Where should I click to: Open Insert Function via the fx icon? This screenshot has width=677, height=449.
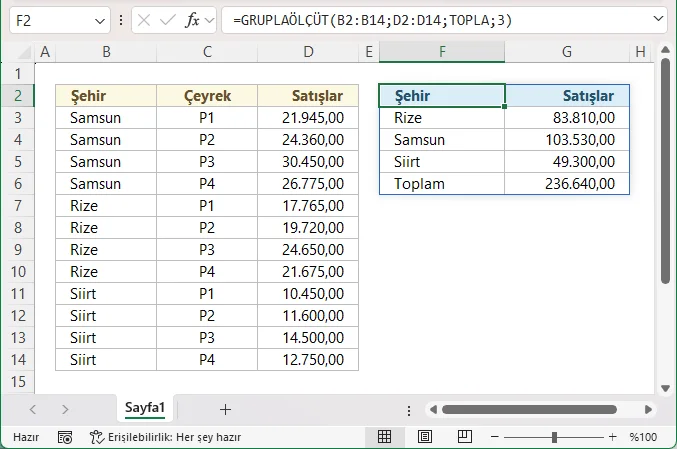(x=192, y=20)
